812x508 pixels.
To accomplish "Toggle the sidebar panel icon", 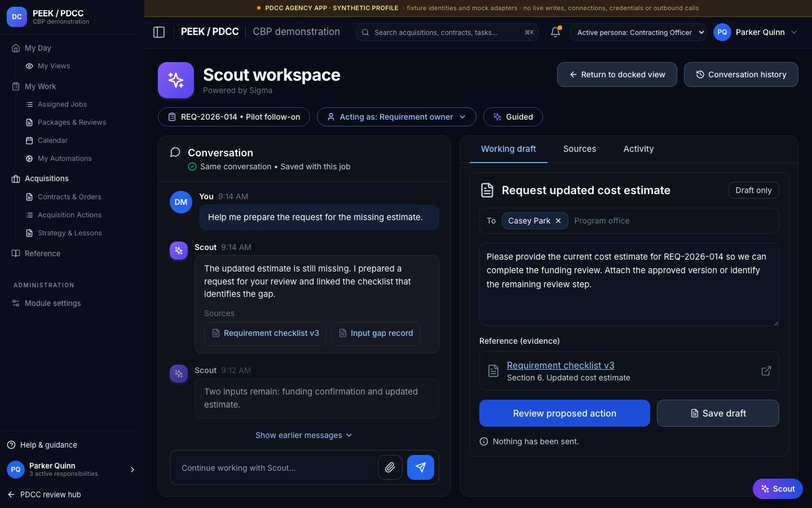I will coord(159,32).
